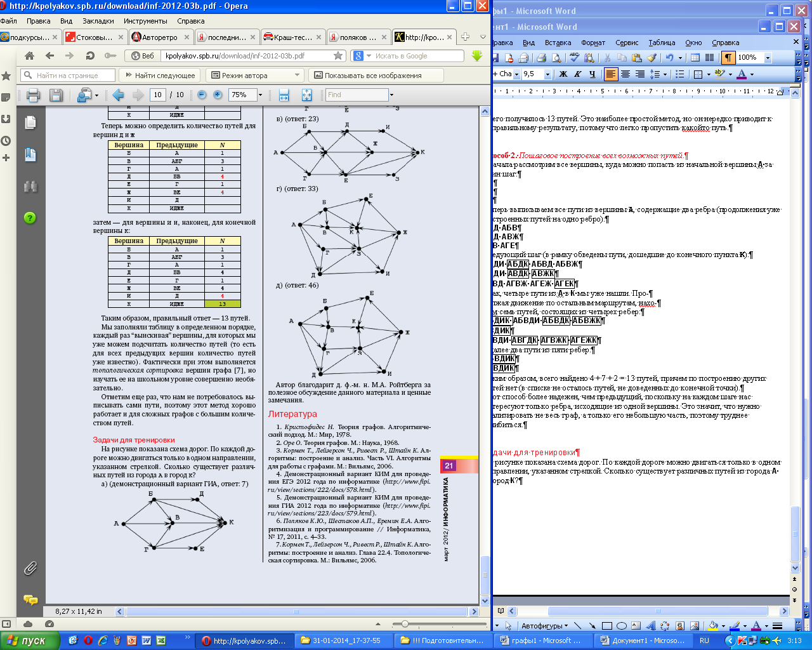Insert table icon in Word toolbar

695,58
